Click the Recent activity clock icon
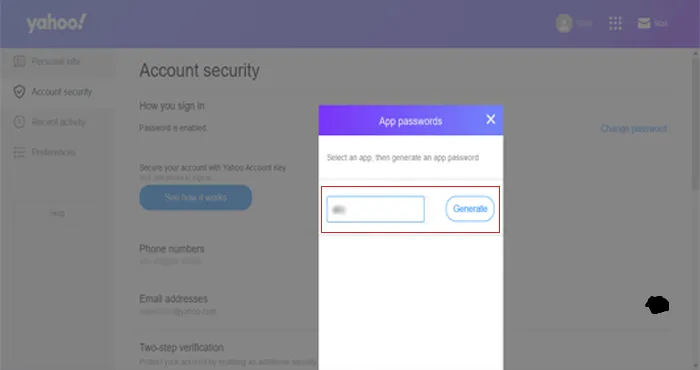The height and width of the screenshot is (370, 700). pos(19,122)
